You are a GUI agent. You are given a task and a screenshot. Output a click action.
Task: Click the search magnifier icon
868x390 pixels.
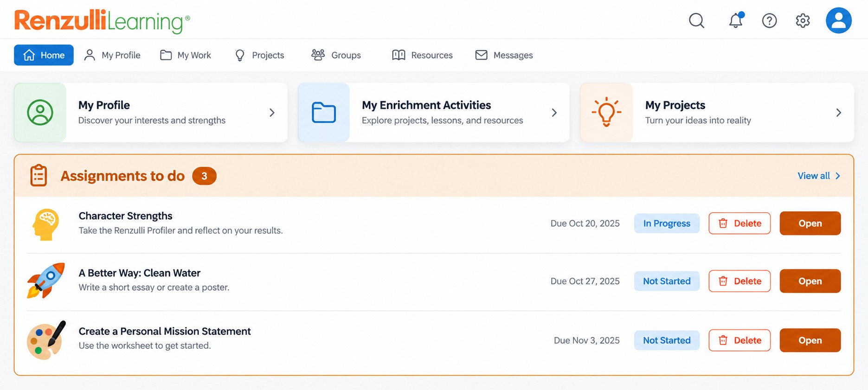[x=696, y=20]
